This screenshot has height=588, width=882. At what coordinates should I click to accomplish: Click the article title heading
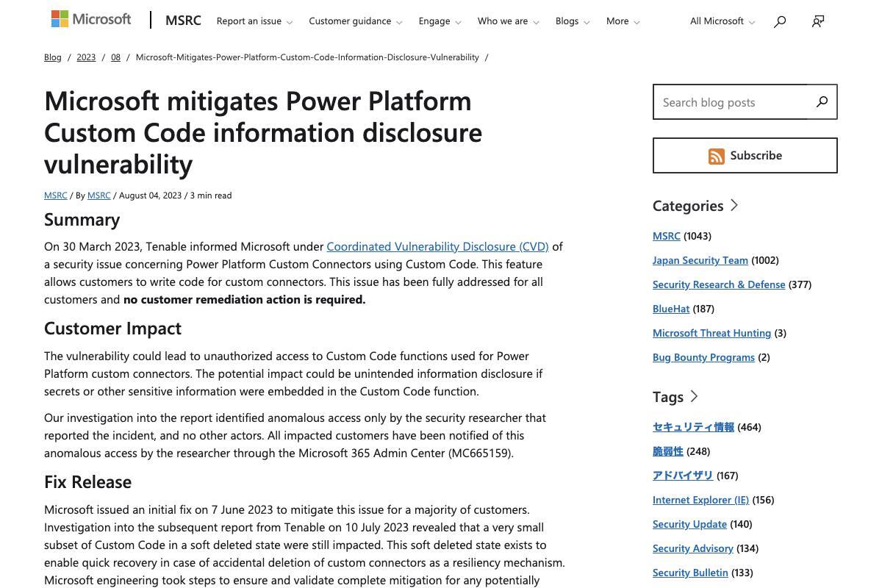(x=263, y=132)
